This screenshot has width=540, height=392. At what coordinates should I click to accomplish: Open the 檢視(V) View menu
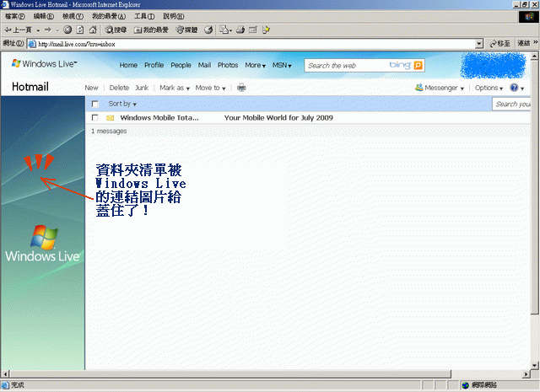(x=73, y=16)
